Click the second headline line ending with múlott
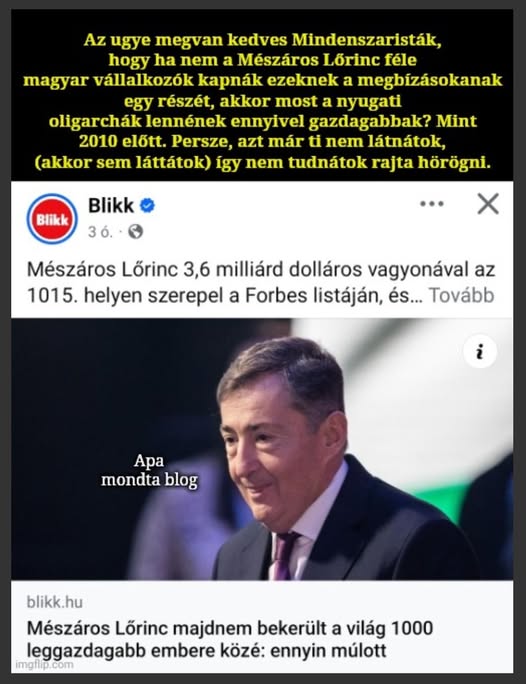 click(206, 650)
